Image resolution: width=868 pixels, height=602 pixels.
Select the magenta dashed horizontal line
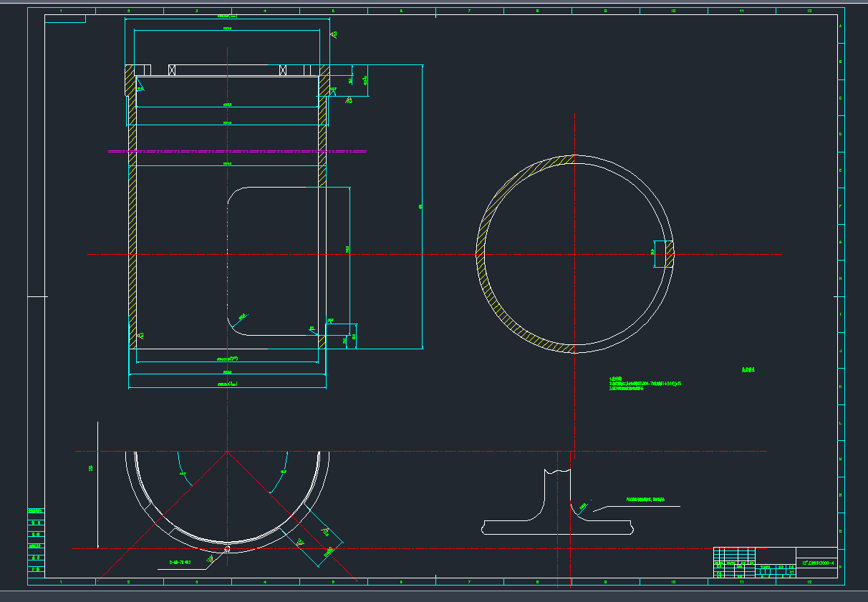click(x=236, y=152)
